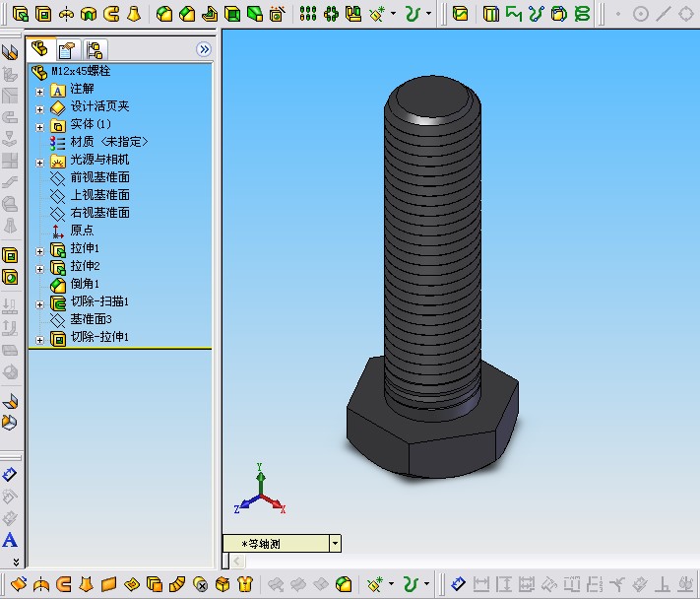The height and width of the screenshot is (599, 700).
Task: Switch to the FeatureManager design tree tab
Action: [40, 49]
